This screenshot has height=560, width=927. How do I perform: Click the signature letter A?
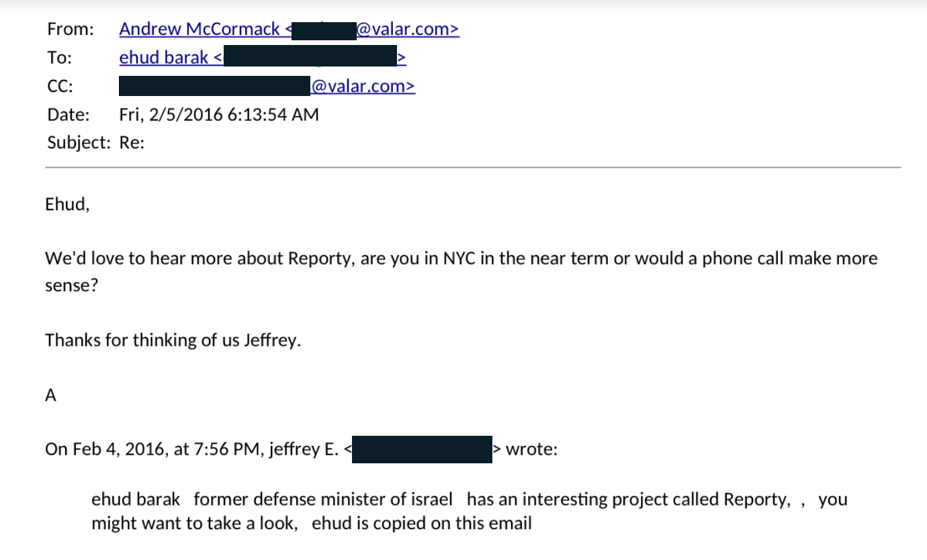pyautogui.click(x=50, y=395)
